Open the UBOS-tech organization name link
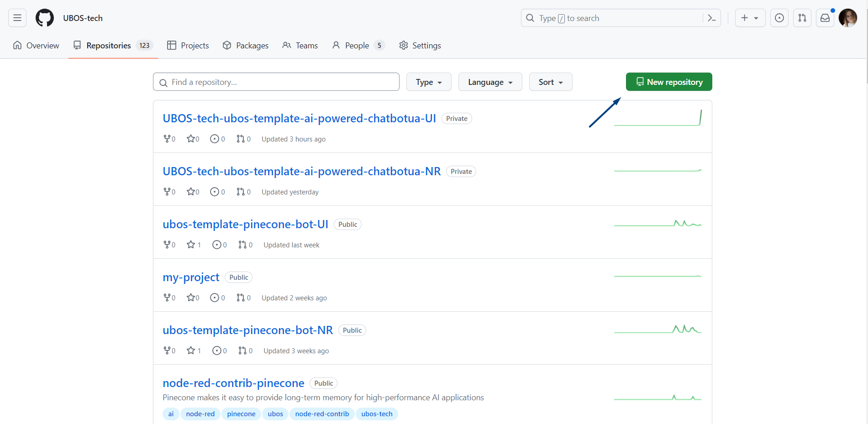The width and height of the screenshot is (868, 424). pyautogui.click(x=83, y=18)
